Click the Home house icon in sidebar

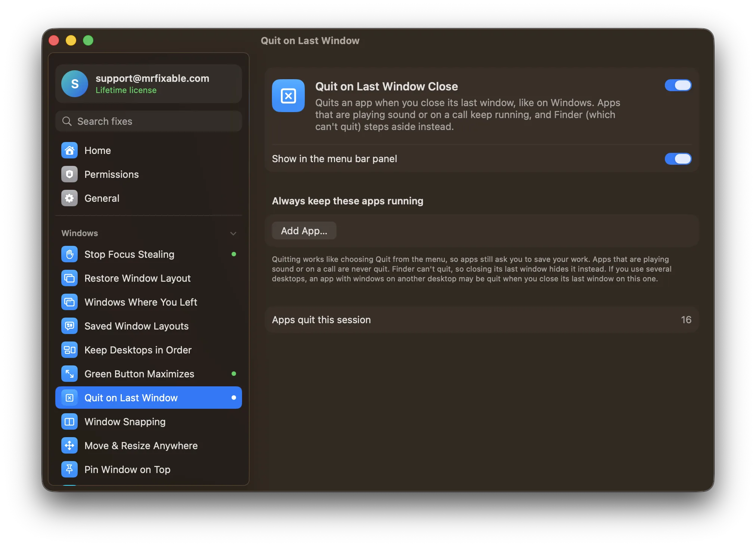69,151
